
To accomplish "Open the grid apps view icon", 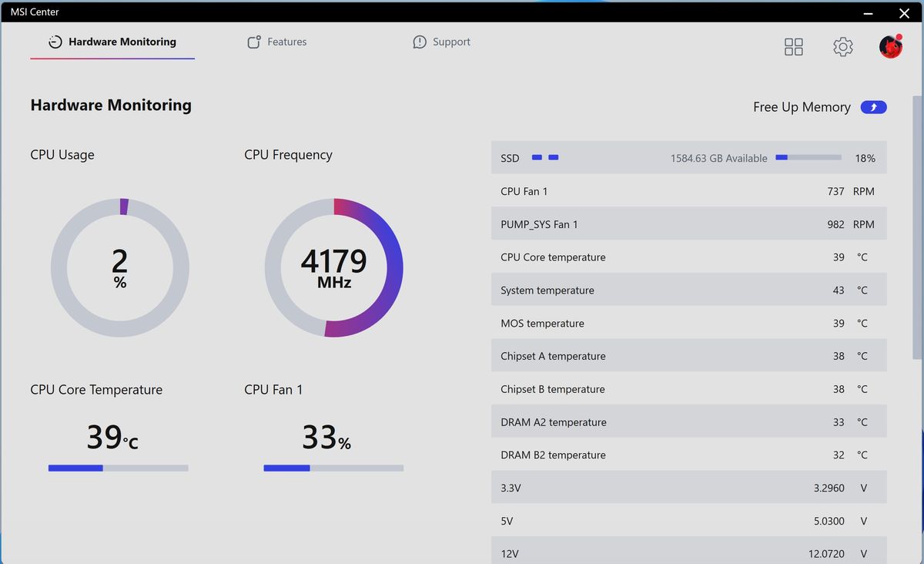I will coord(793,47).
